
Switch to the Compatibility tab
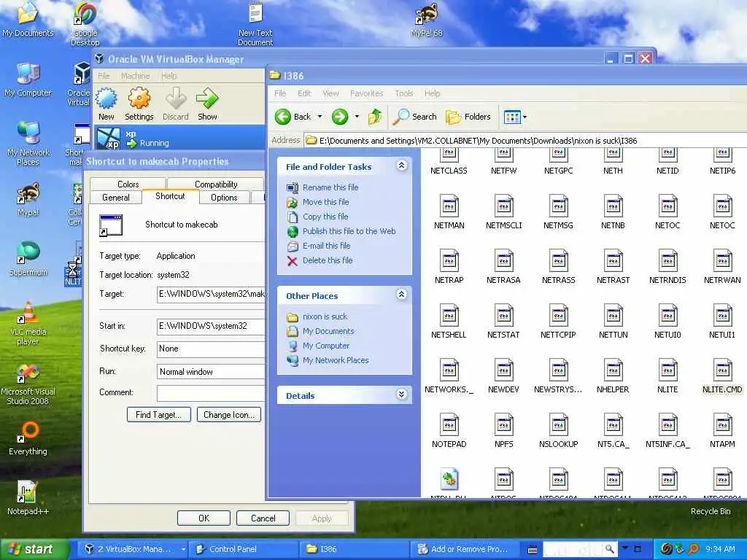(x=216, y=184)
